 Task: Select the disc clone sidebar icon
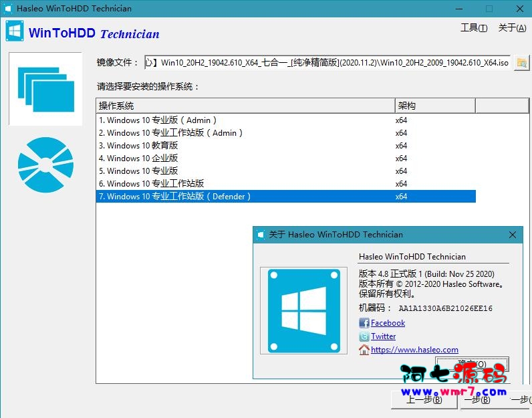(x=46, y=165)
